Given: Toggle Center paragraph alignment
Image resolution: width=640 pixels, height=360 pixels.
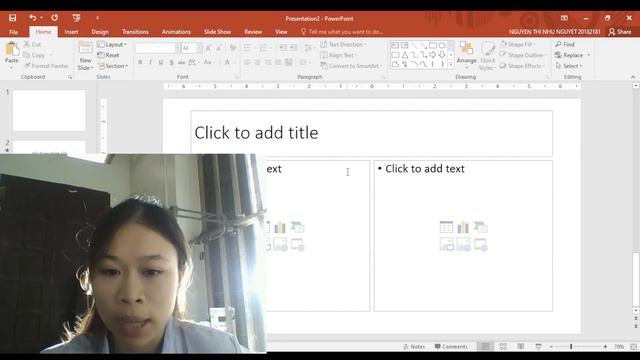Looking at the screenshot, I should tap(257, 62).
